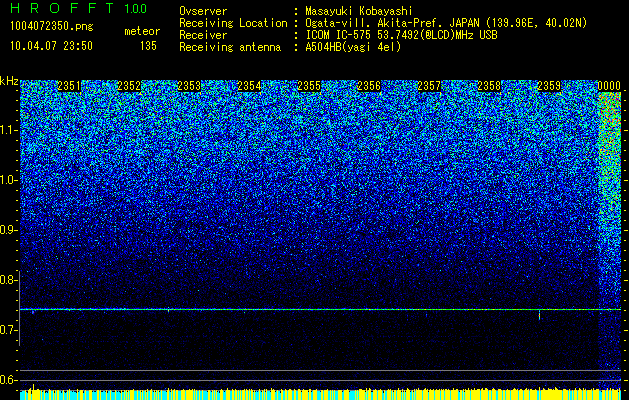Click the Receiver field label

coord(203,35)
